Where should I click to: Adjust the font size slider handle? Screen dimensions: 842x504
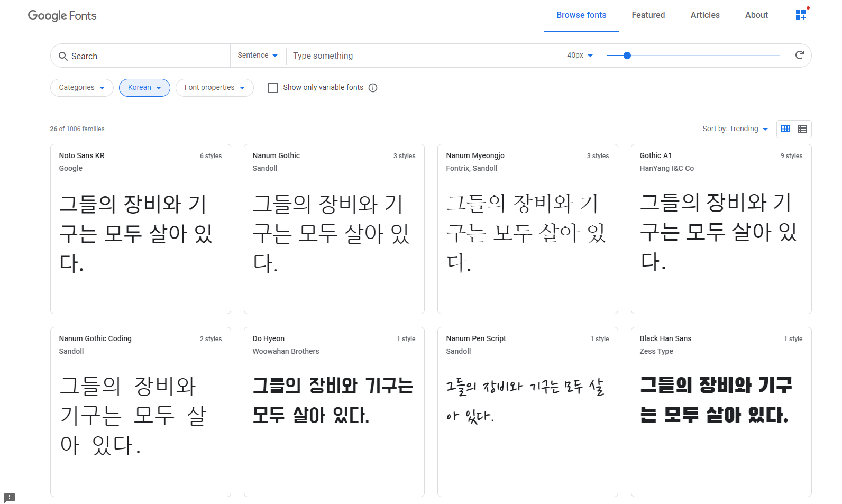coord(627,56)
